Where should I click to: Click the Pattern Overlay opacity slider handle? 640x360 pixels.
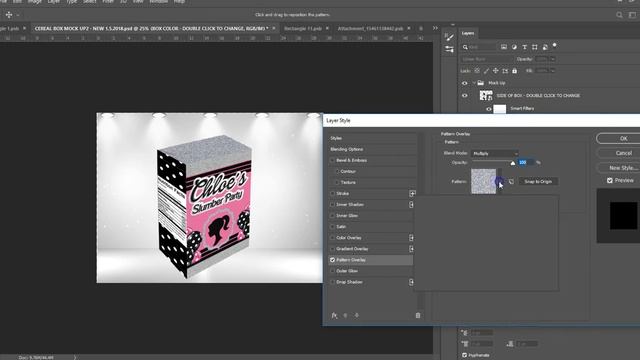click(513, 163)
